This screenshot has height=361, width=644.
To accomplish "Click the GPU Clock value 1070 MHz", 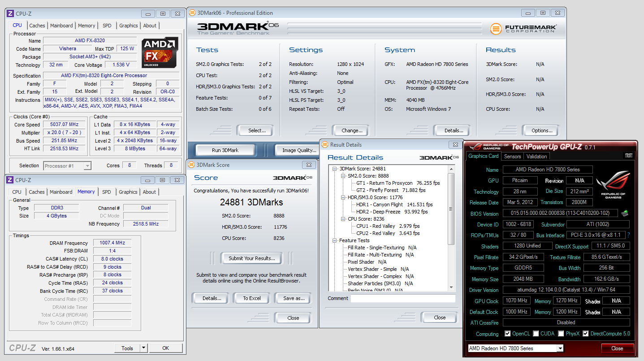I will [x=517, y=300].
